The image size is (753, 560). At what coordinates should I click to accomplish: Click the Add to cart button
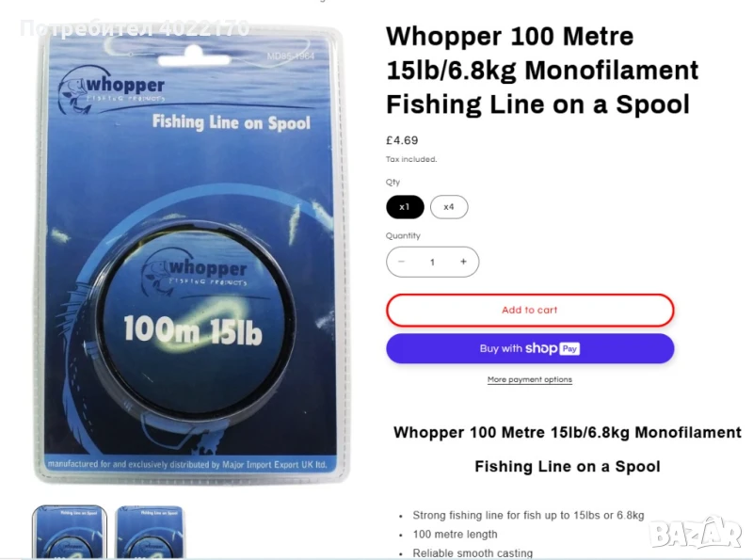click(x=530, y=311)
